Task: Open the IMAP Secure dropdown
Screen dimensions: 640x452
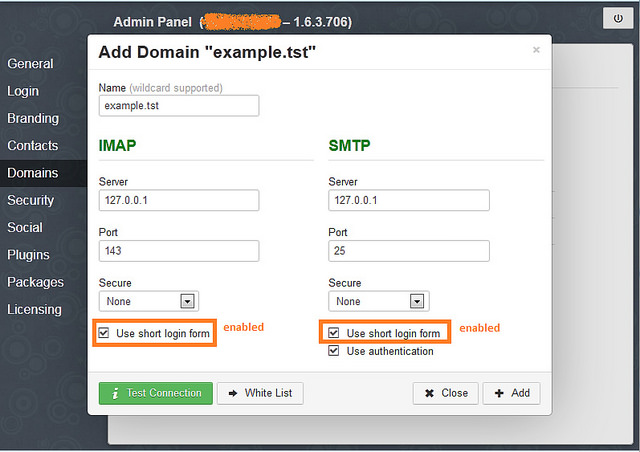Action: [186, 301]
